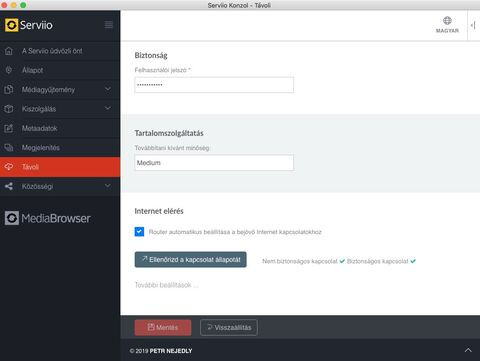Click the Távoli cloud icon
This screenshot has height=361, width=480.
coord(9,167)
